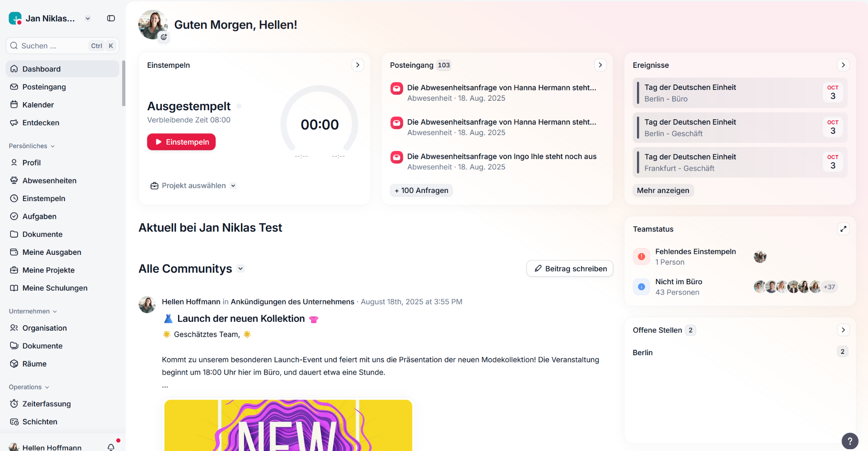This screenshot has height=451, width=868.
Task: Open Posteingang card arrow icon
Action: (600, 65)
